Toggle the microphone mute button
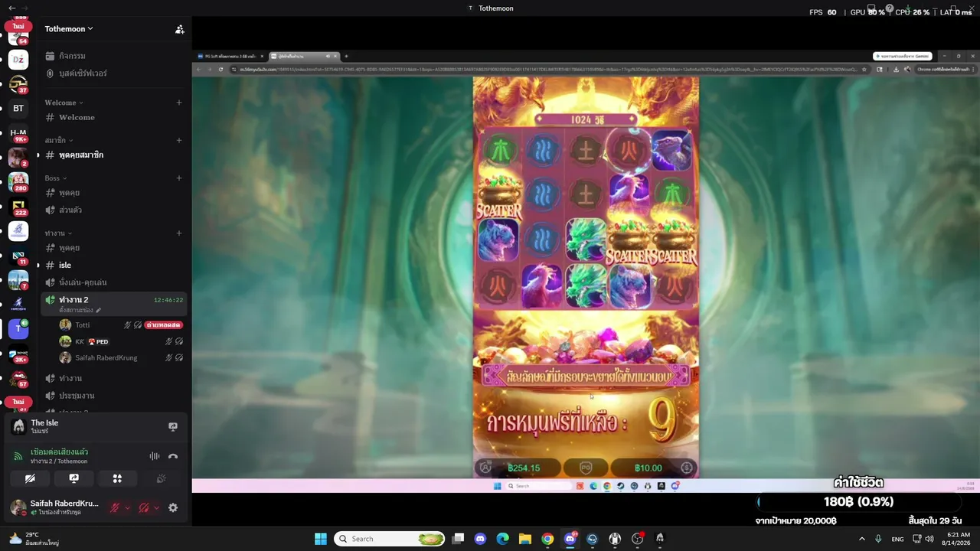Screen dimensions: 980x551 (x=115, y=508)
